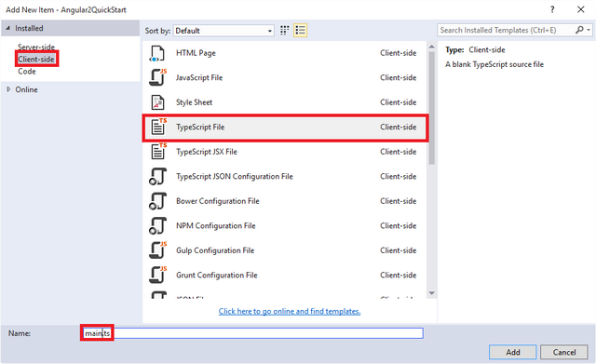This screenshot has height=364, width=596.
Task: Select the TypeScript File icon
Action: (158, 127)
